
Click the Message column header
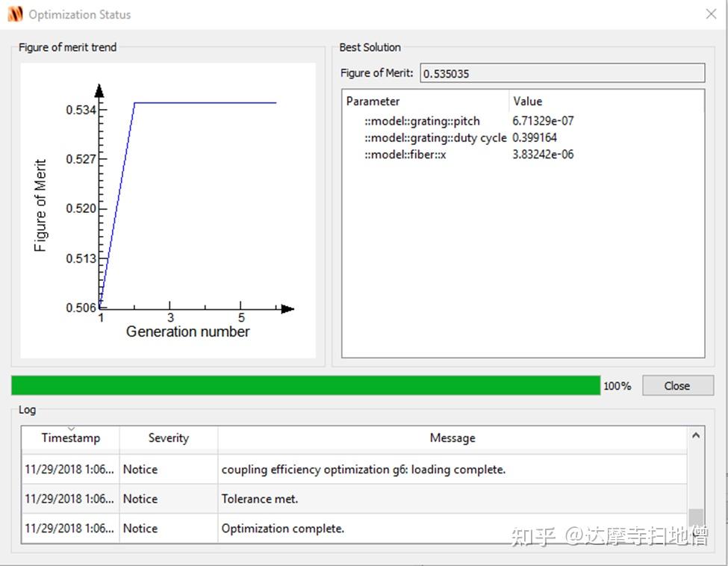[x=452, y=438]
